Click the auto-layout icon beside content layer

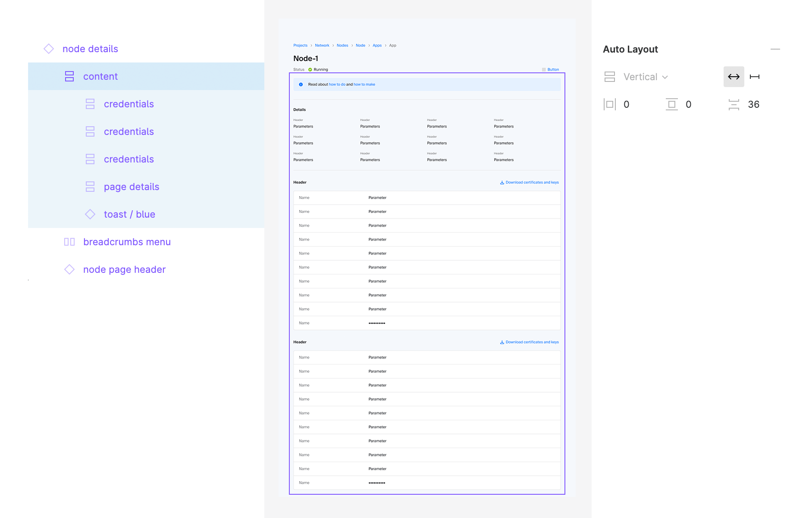coord(69,76)
